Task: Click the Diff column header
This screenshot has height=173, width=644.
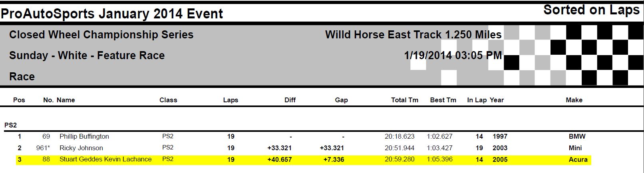Action: (290, 100)
